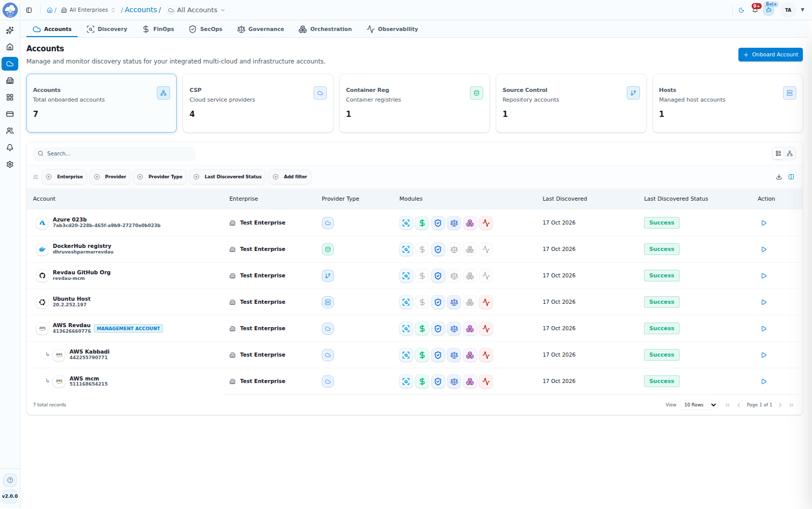Screen dimensions: 812x509
Task: Open the notifications bell in the left sidebar
Action: [10, 148]
